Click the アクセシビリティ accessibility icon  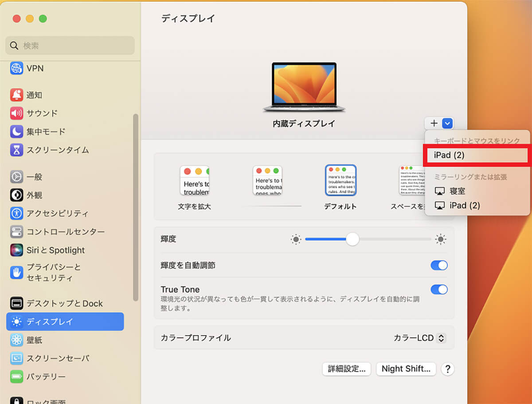point(16,213)
